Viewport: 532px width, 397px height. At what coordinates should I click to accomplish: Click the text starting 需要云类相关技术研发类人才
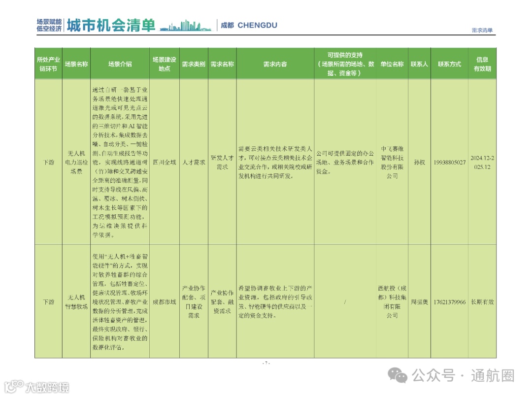pos(275,163)
